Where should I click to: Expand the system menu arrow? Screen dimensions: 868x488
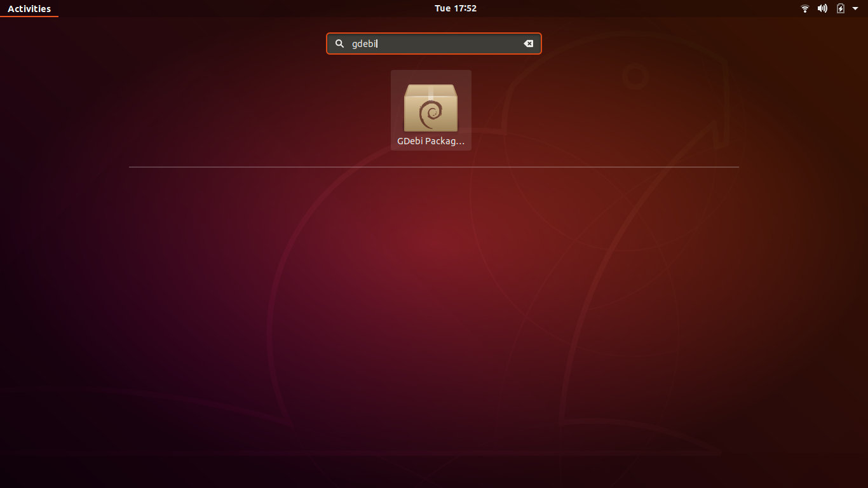click(x=855, y=8)
